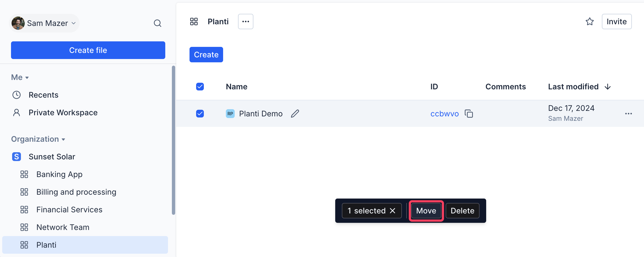
Task: Expand the Sam Mazer account dropdown
Action: (x=73, y=23)
